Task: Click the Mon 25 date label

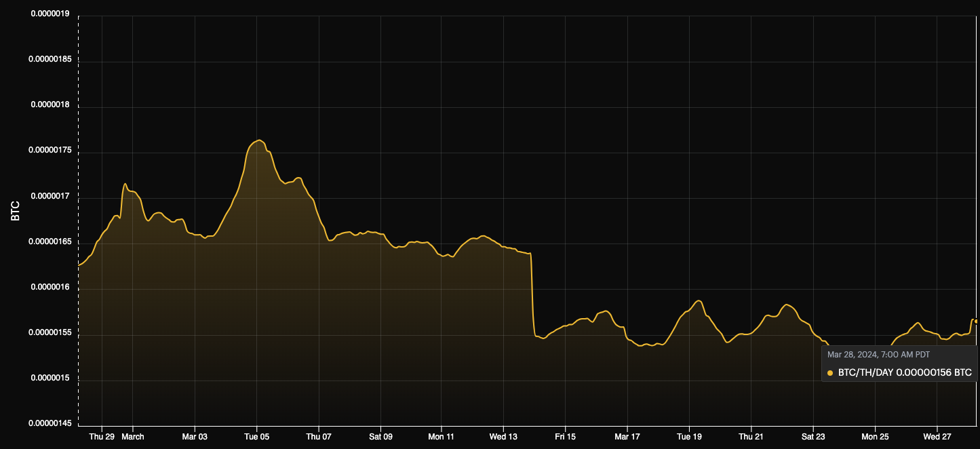Action: (875, 437)
